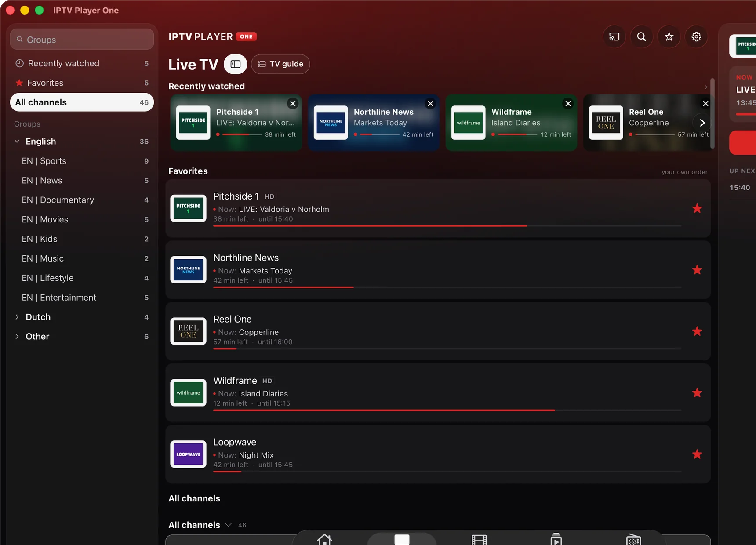Click Northline News favorites progress bar
756x545 pixels.
[447, 287]
